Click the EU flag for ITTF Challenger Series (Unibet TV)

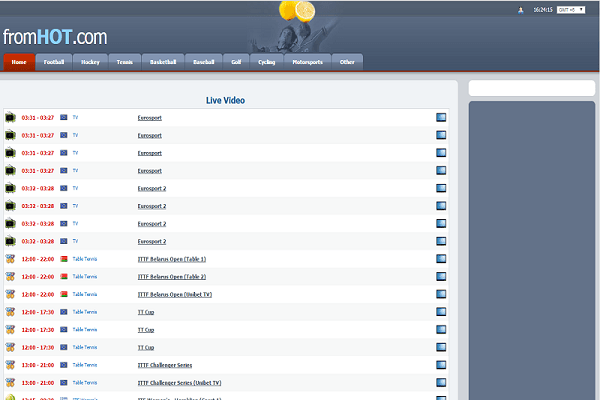pos(64,382)
